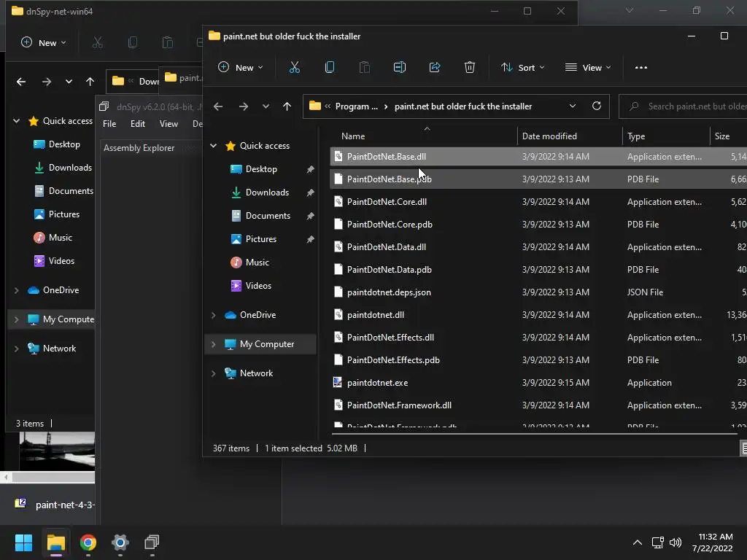747x560 pixels.
Task: Open the Windows Start menu
Action: click(23, 542)
